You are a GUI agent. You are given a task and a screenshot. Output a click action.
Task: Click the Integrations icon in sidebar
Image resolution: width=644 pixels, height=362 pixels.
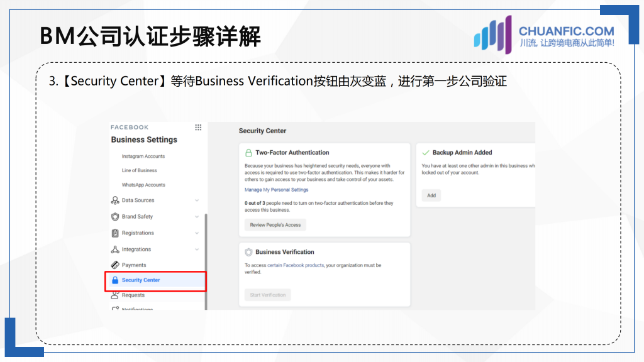[x=115, y=249]
